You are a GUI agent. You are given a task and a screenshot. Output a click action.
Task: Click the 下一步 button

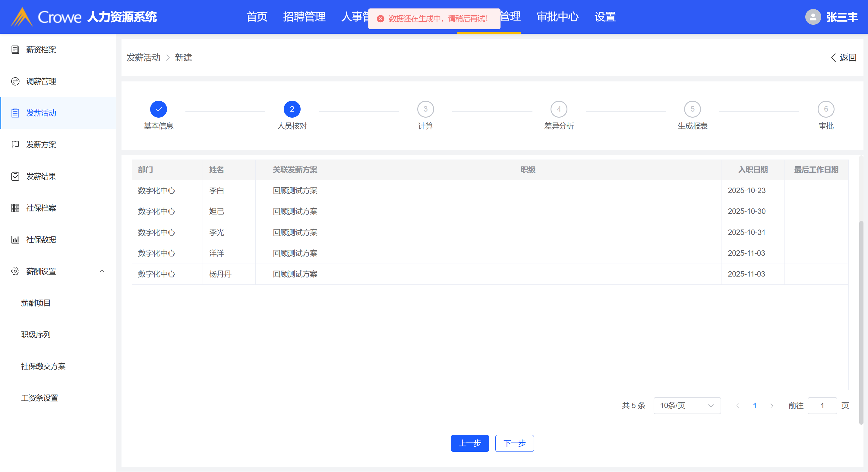pyautogui.click(x=514, y=443)
